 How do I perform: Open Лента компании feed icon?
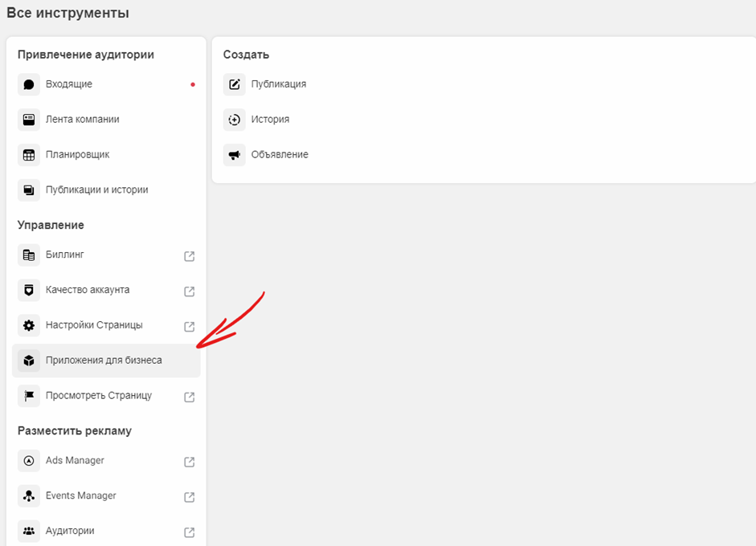(29, 120)
